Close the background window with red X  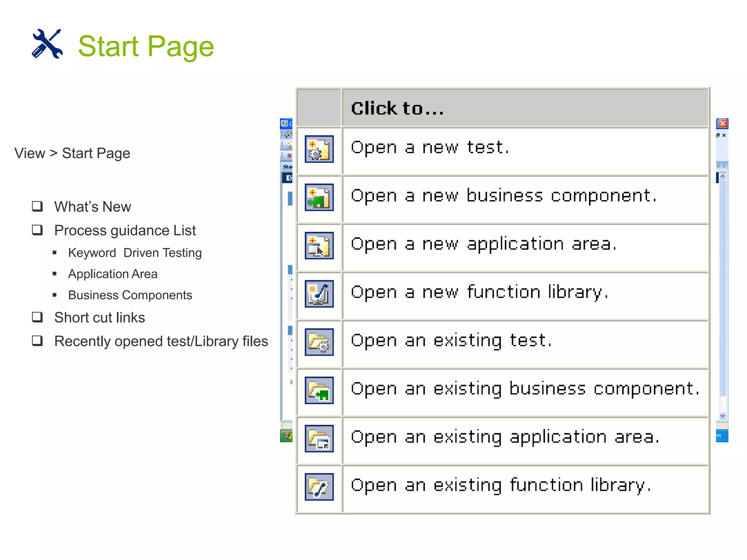pos(723,124)
